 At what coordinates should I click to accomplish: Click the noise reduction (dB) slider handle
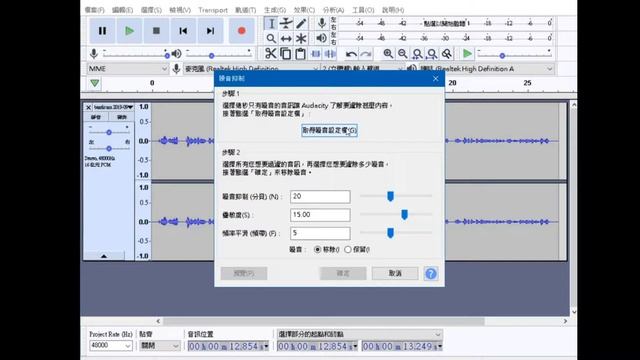pos(390,196)
